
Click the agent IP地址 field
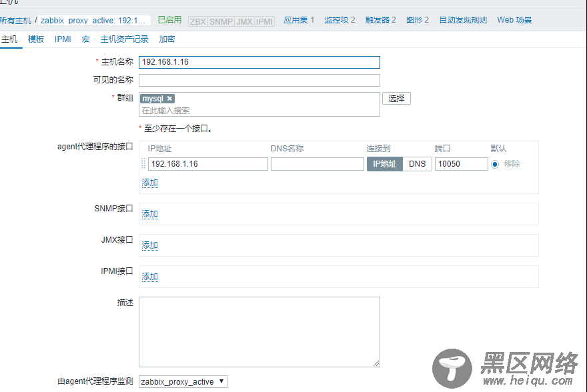(x=207, y=164)
